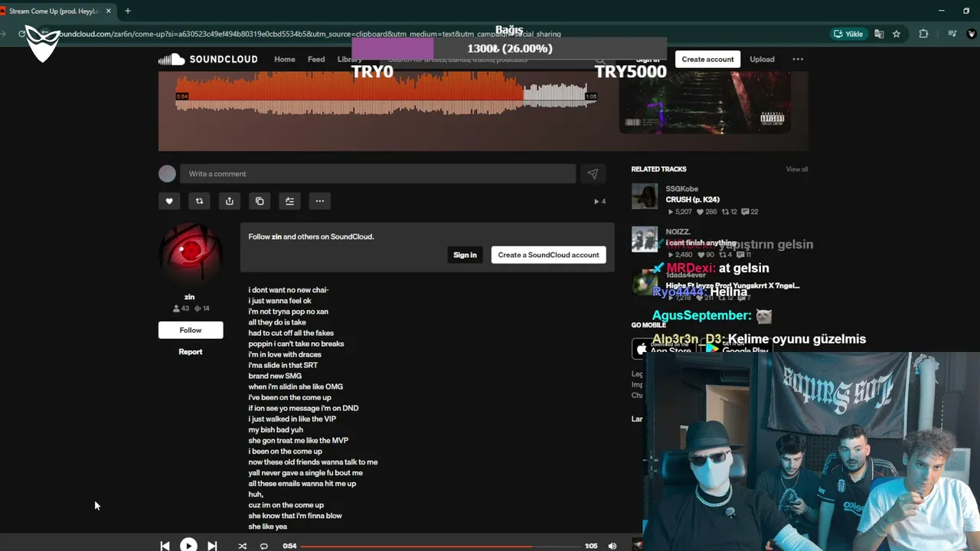Click the Yükle install app button
The width and height of the screenshot is (980, 551).
pos(848,34)
